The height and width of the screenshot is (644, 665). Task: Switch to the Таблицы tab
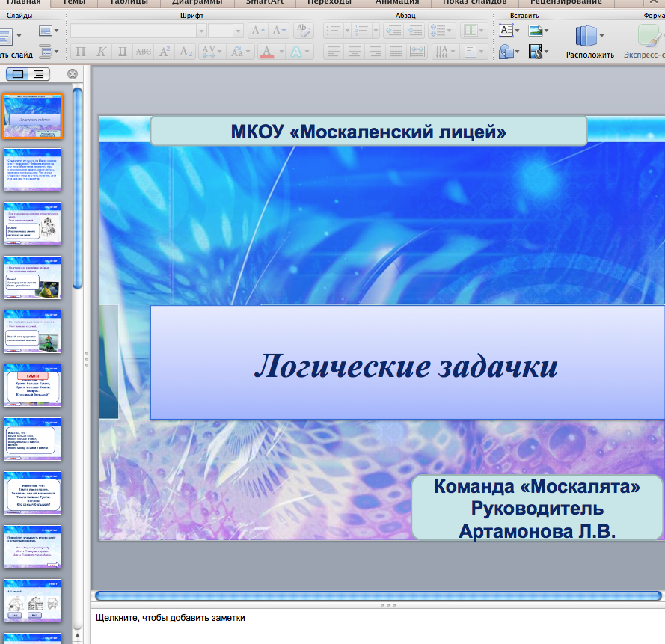(x=129, y=2)
